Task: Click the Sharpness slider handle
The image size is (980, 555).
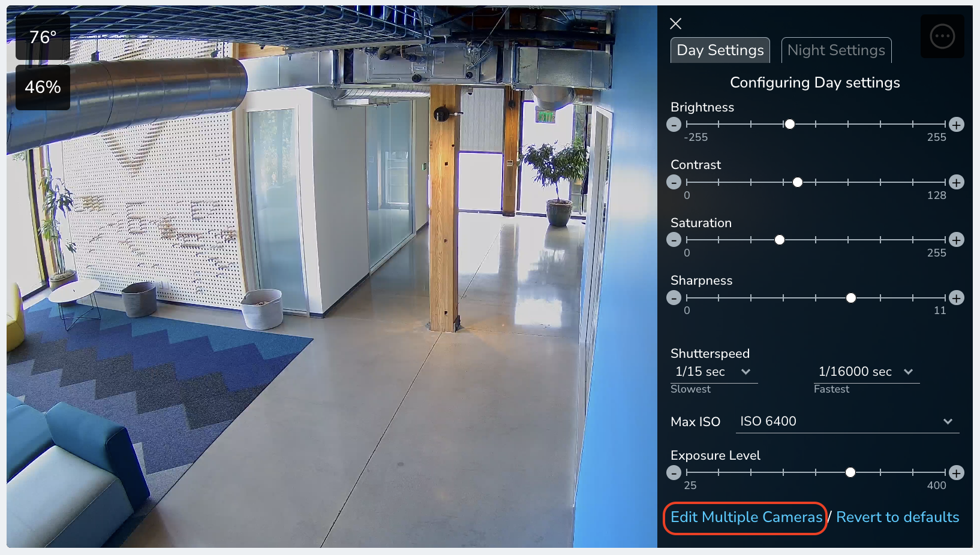Action: pos(851,298)
